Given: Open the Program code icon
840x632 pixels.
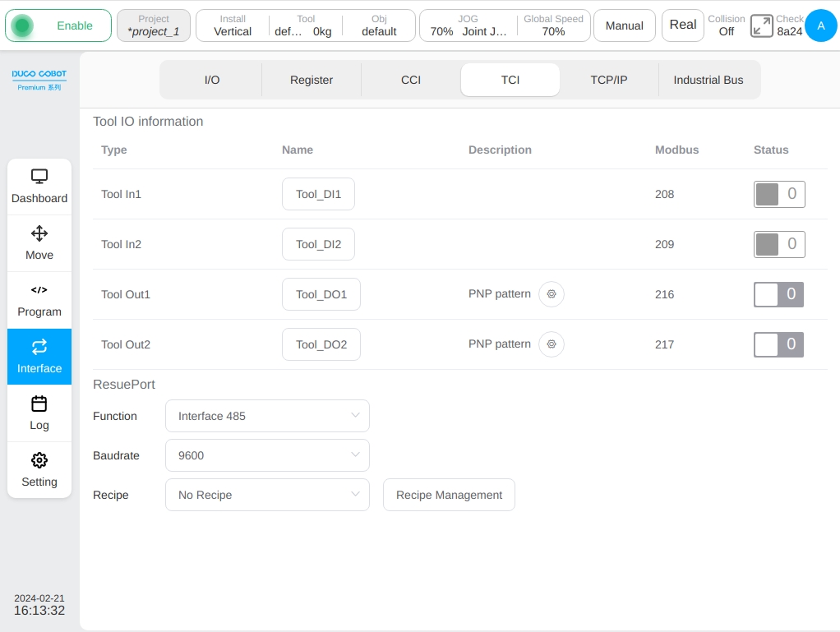Looking at the screenshot, I should (39, 290).
